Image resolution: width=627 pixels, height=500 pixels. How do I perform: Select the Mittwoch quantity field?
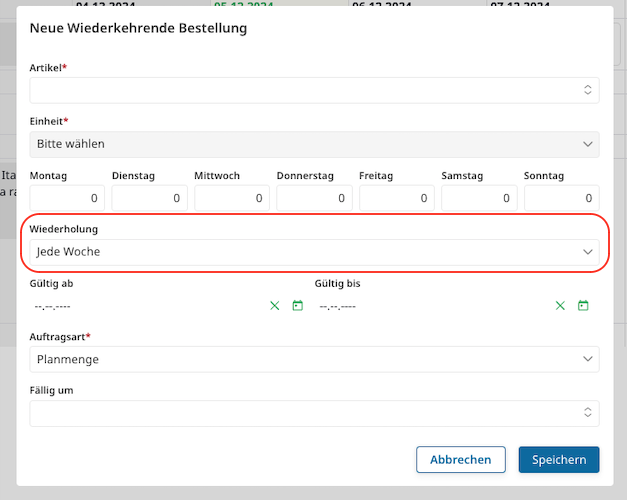[x=232, y=199]
